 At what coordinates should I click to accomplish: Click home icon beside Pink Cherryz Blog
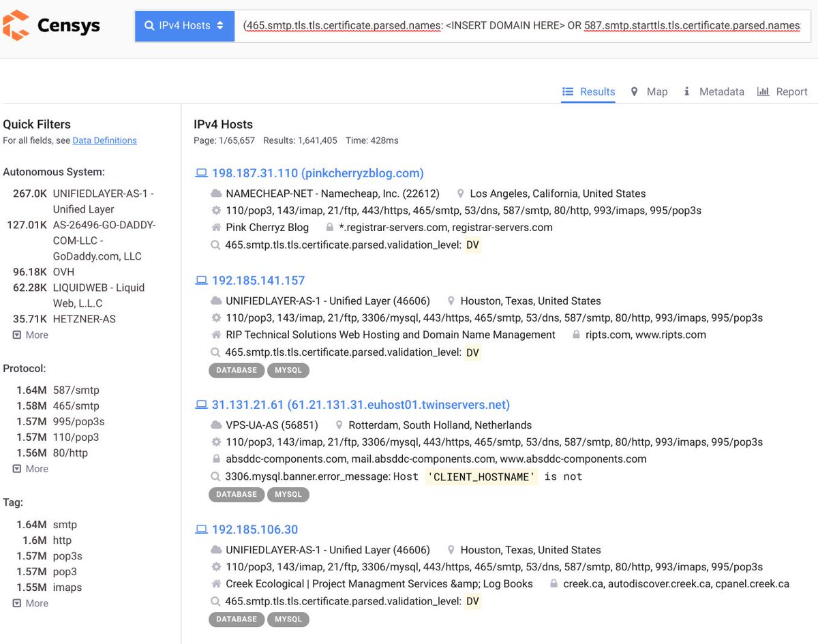(216, 228)
